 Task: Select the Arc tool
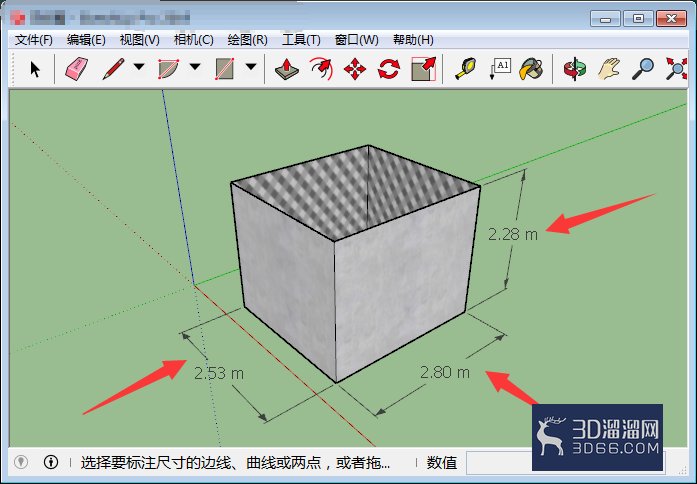coord(168,69)
